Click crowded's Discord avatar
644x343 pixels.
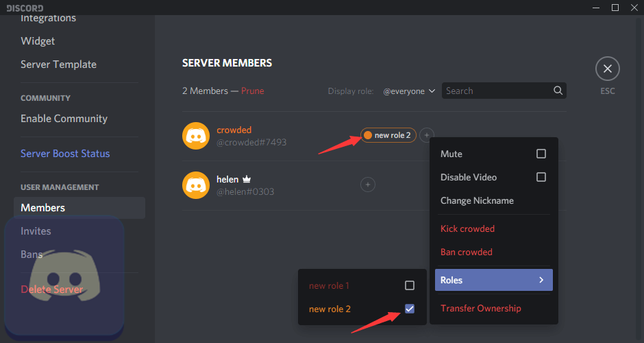196,136
